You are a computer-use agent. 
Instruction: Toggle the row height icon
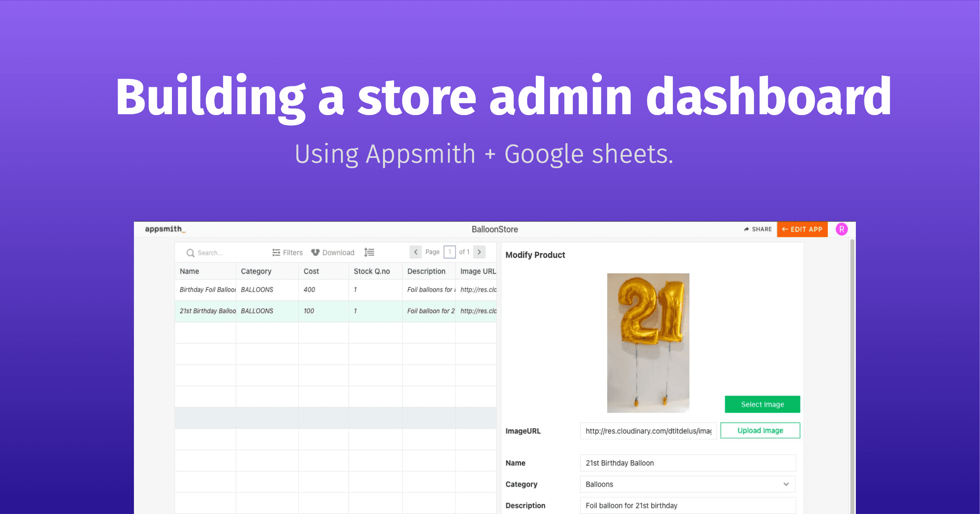tap(369, 253)
